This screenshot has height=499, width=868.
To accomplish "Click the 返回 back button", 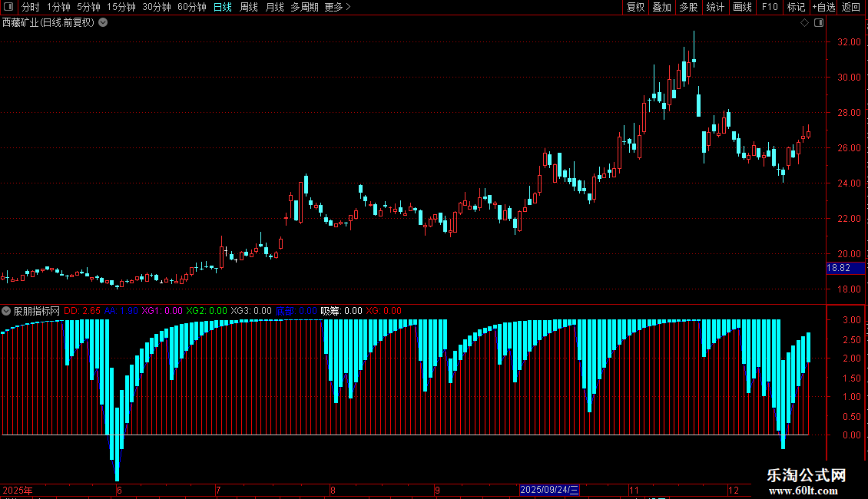I will 851,7.
